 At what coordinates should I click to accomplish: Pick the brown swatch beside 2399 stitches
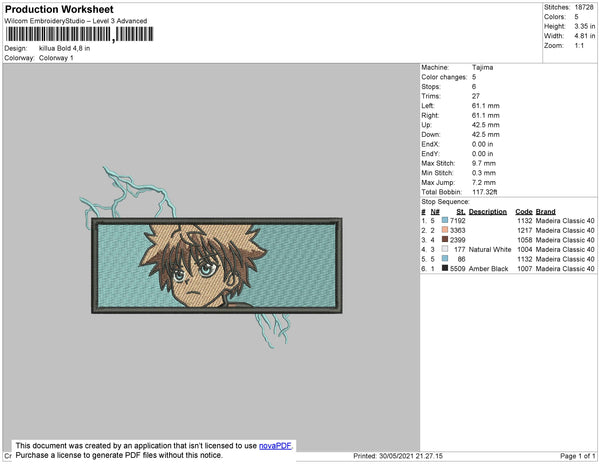tap(445, 239)
